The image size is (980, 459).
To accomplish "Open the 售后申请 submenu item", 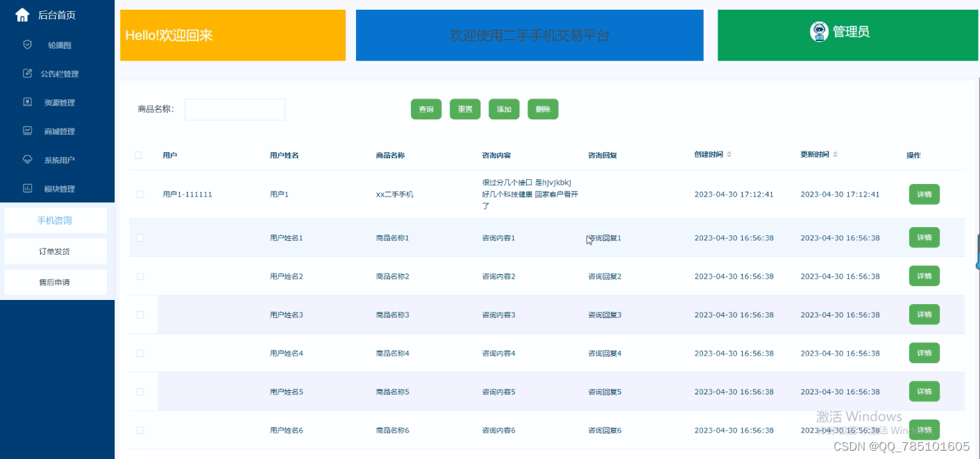I will click(55, 282).
